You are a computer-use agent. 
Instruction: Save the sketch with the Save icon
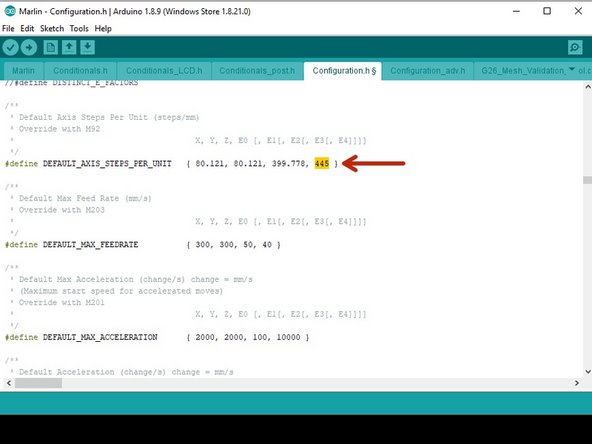point(87,48)
